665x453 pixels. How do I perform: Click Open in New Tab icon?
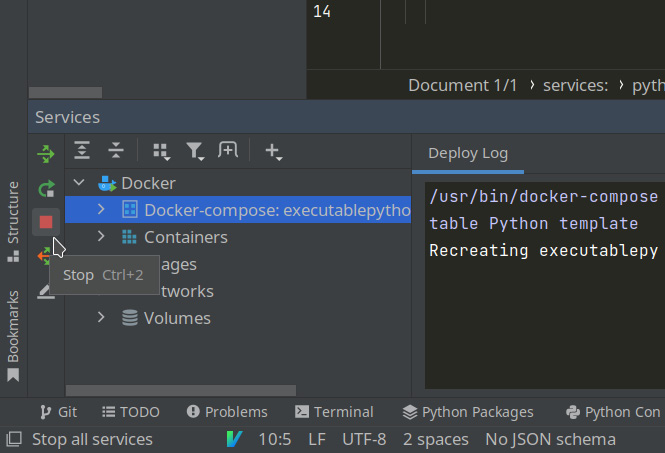228,150
